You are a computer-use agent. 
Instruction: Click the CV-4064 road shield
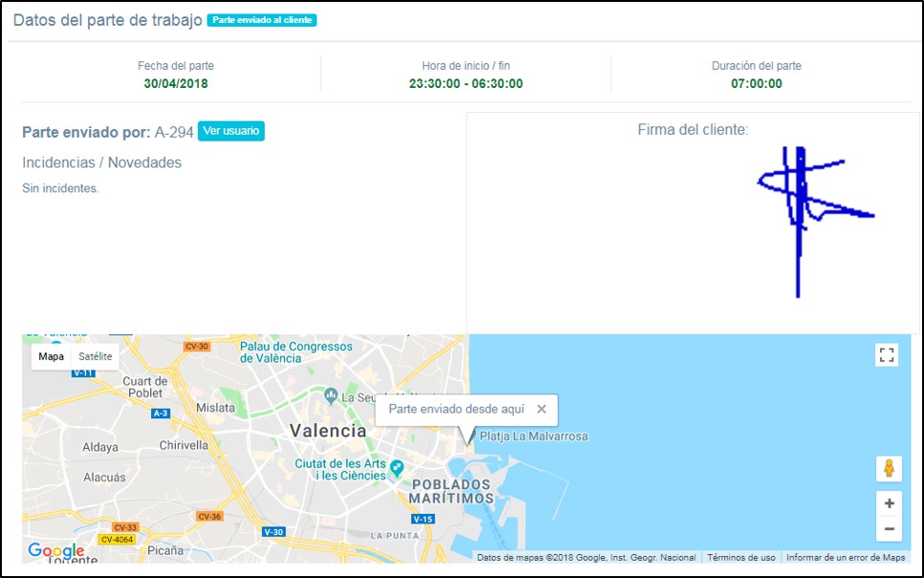click(118, 539)
